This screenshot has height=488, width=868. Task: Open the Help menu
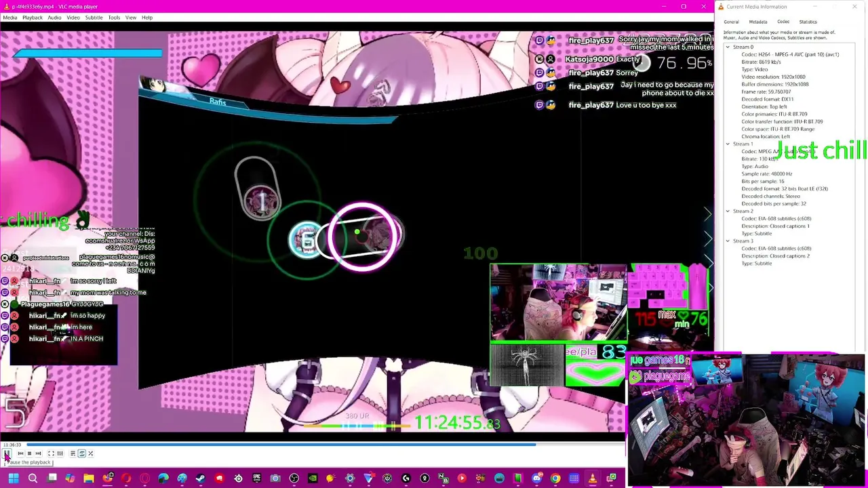click(147, 17)
